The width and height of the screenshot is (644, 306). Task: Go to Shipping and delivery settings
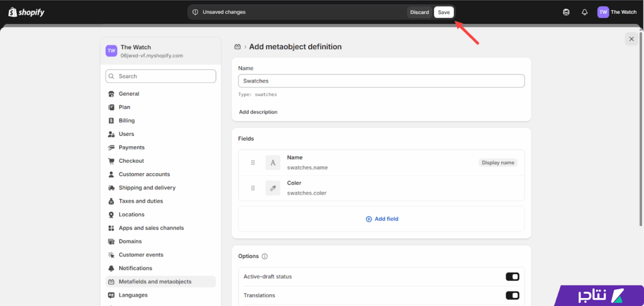point(147,188)
